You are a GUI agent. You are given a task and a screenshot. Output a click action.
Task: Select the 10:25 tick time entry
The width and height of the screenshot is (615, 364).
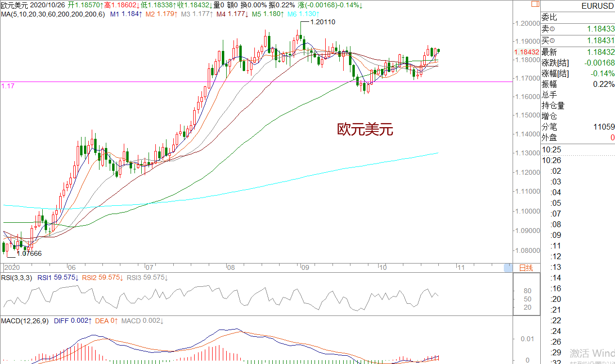[552, 149]
